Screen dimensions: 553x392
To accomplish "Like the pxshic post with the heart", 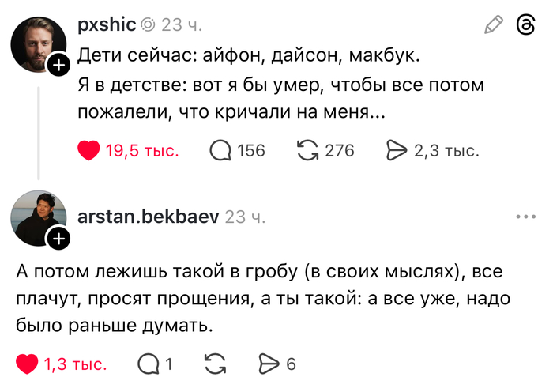I will coord(88,150).
